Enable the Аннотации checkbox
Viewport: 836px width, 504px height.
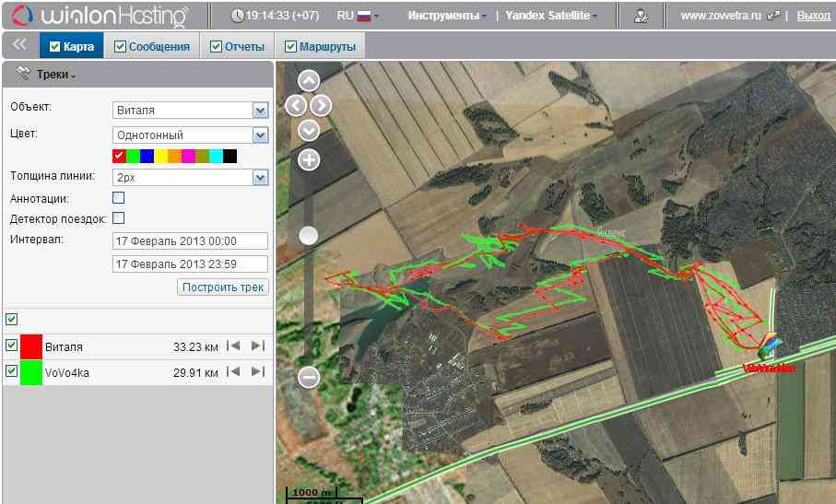(118, 197)
